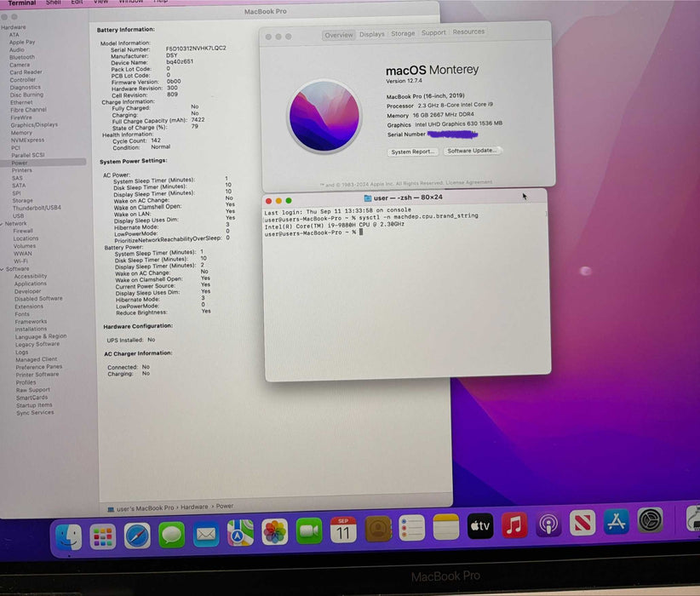Open Contacts app in the Dock
Image resolution: width=700 pixels, height=596 pixels.
[x=378, y=529]
